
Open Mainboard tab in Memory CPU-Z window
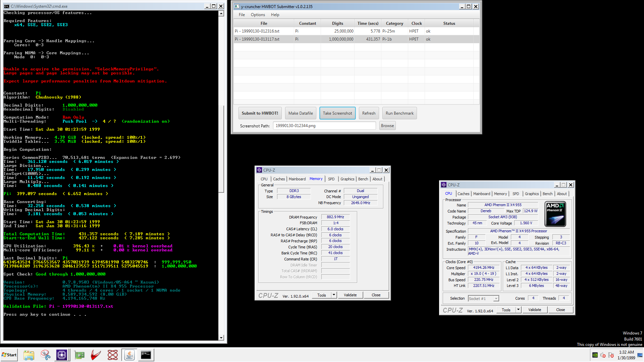pos(297,179)
